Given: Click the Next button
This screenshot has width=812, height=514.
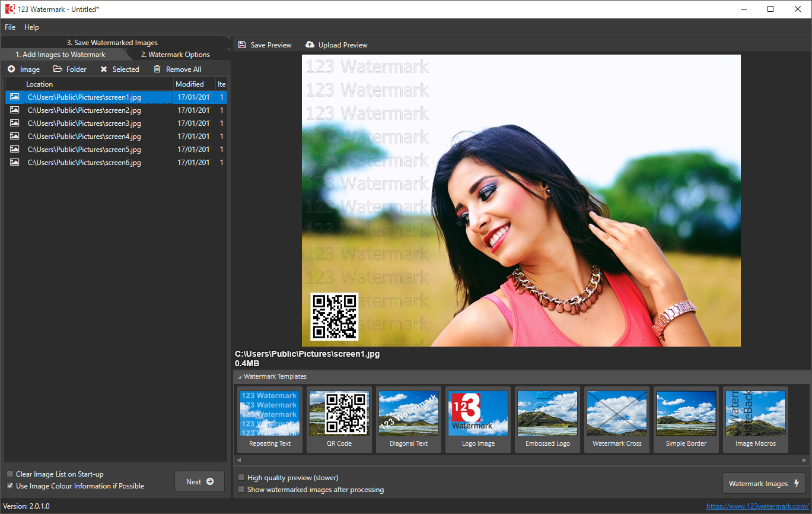Looking at the screenshot, I should point(200,481).
